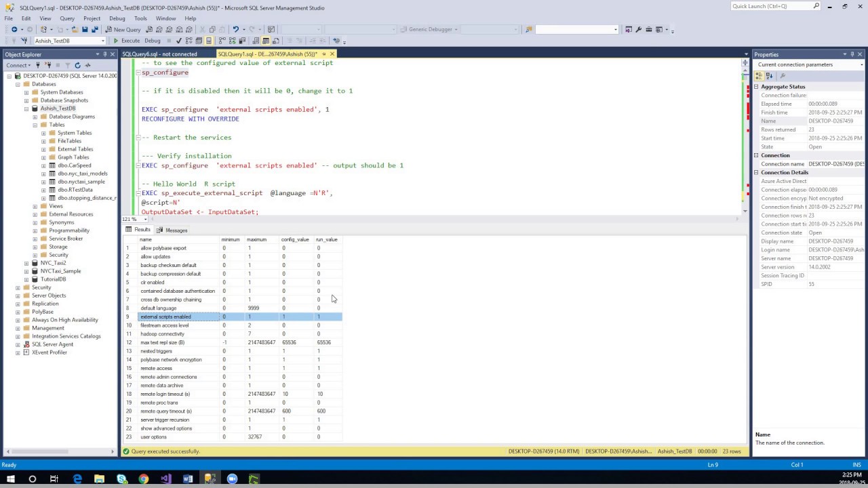Toggle Include Actual Execution Plan icon
This screenshot has height=488, width=868.
[222, 41]
